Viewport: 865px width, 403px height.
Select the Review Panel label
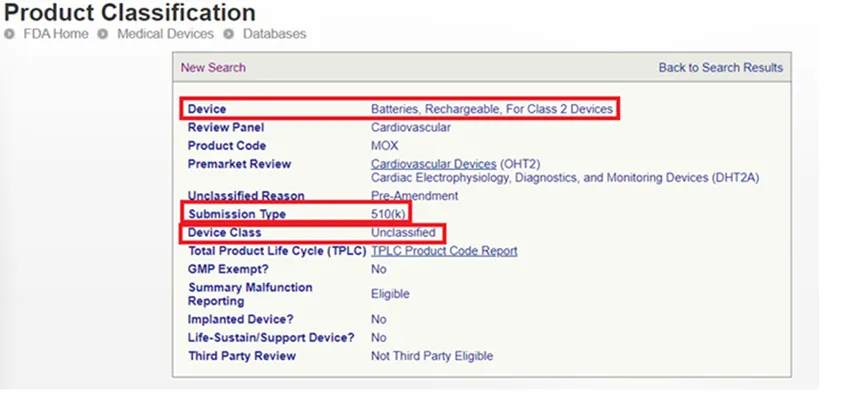226,127
